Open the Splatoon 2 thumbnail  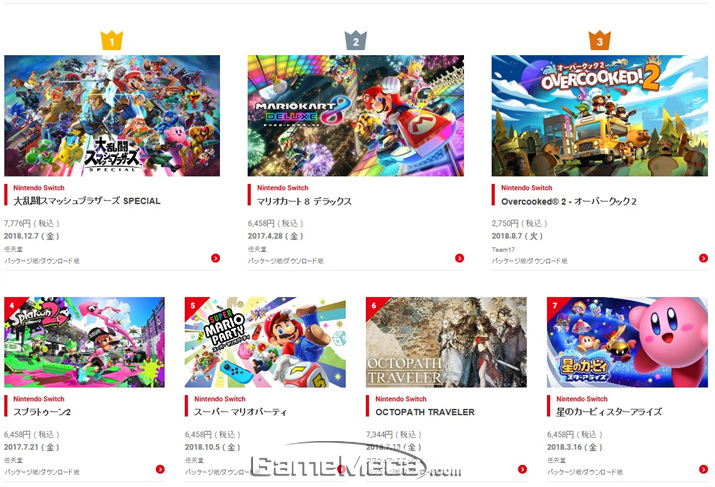tap(84, 342)
